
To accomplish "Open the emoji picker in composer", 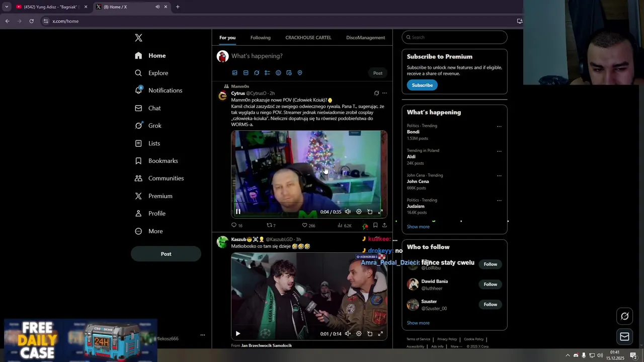I will 278,73.
